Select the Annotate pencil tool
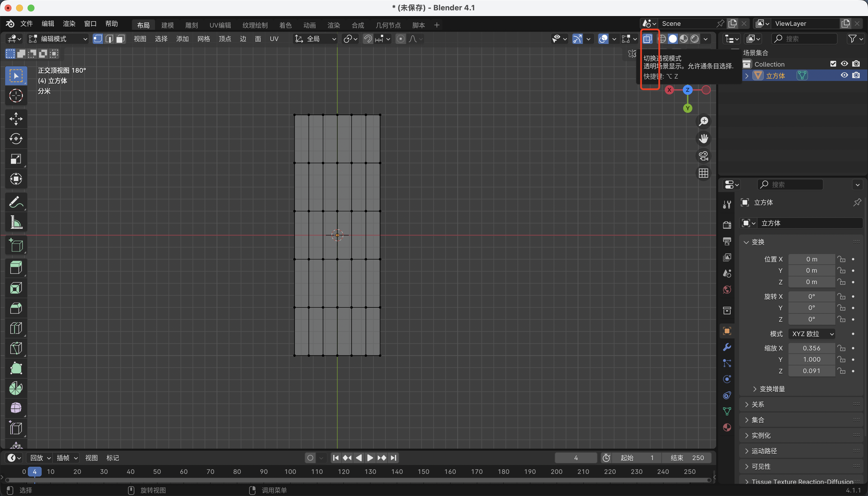 (16, 202)
